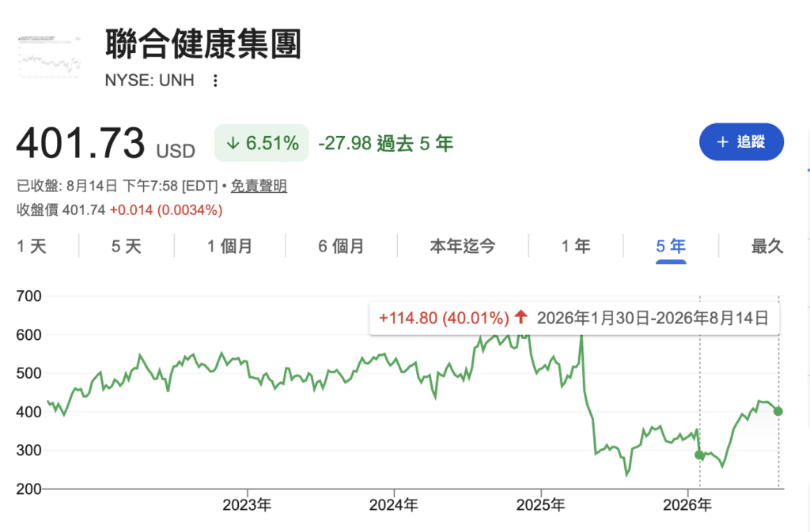Click the chart start dot at January 30, 2026

pyautogui.click(x=699, y=455)
